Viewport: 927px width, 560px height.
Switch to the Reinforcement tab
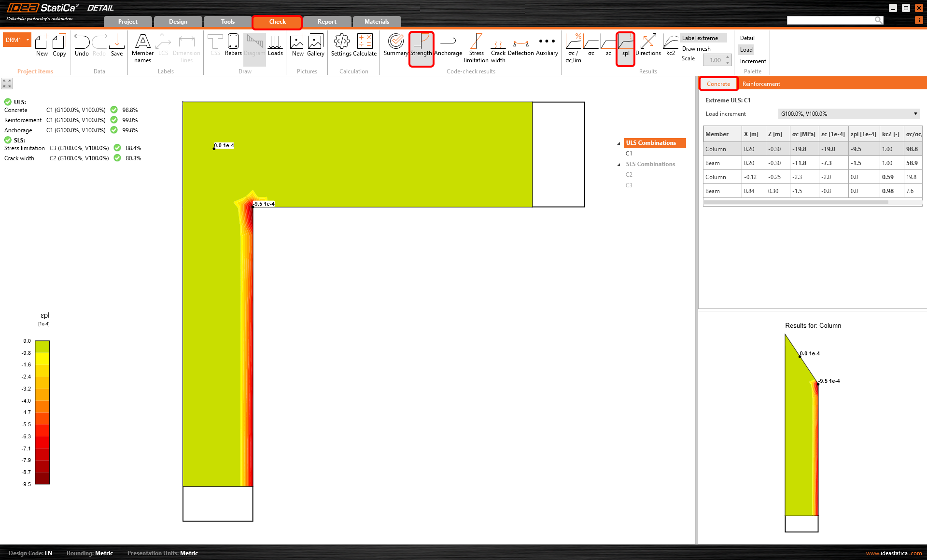tap(761, 84)
